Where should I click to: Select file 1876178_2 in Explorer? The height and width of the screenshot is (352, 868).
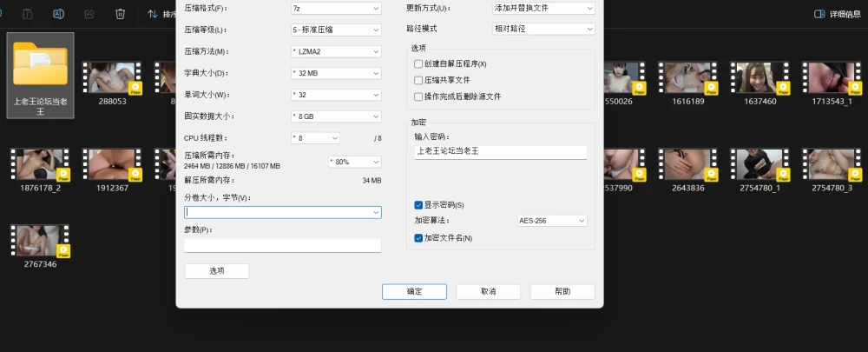41,169
